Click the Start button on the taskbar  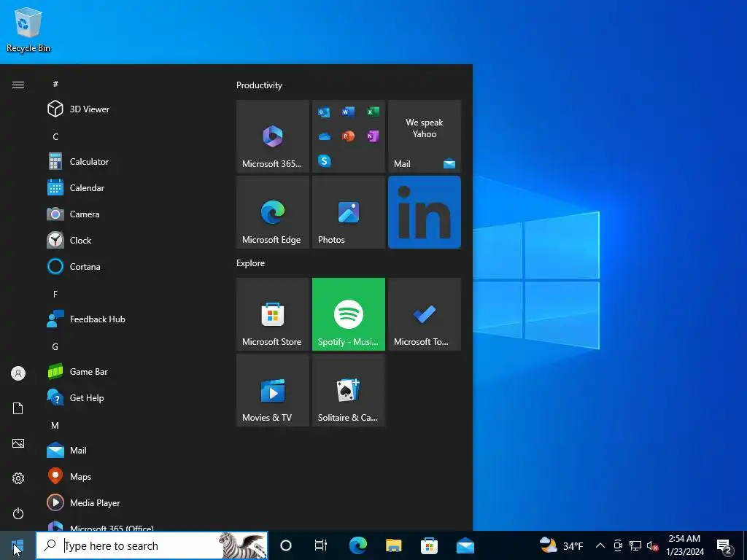tap(18, 545)
